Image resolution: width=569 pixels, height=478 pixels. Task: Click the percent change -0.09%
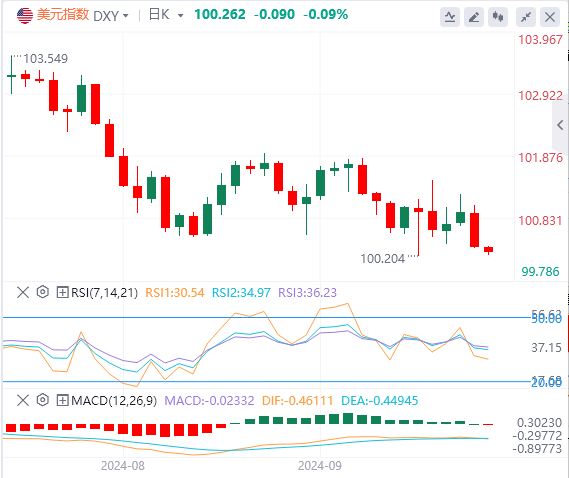click(326, 15)
